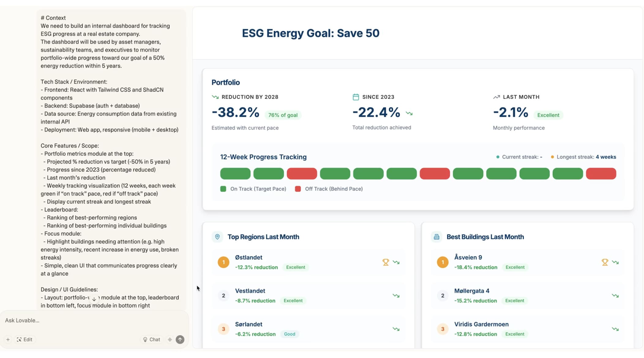Click the trend arrow on Vestlandet row

396,295
